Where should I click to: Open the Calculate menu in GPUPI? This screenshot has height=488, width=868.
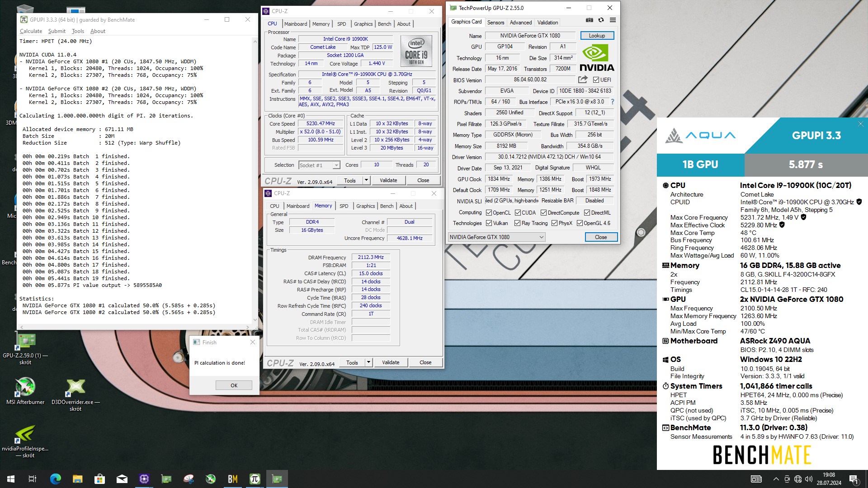[31, 31]
